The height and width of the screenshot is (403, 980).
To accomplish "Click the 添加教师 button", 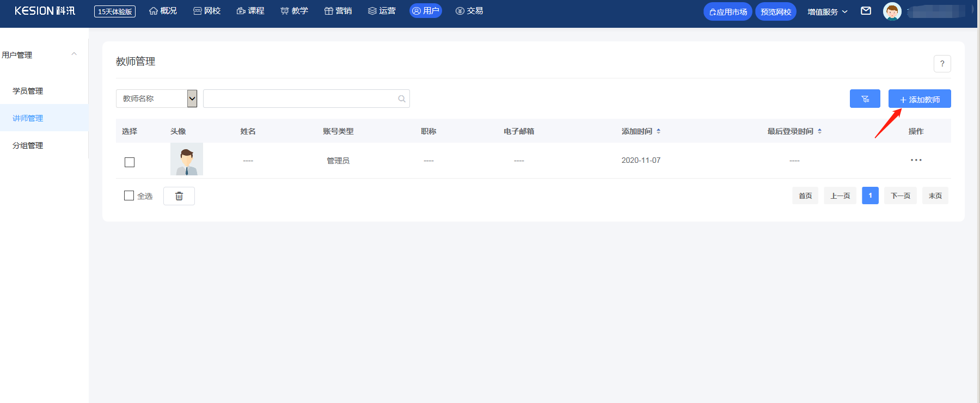I will [x=920, y=99].
